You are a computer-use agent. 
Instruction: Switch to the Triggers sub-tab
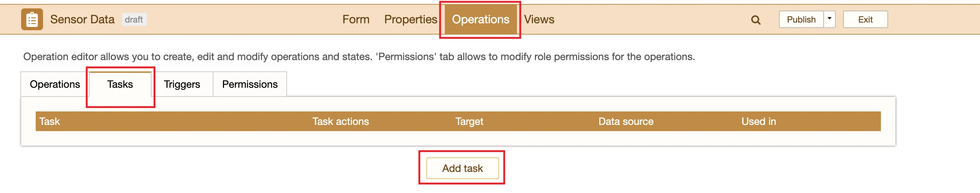point(182,84)
